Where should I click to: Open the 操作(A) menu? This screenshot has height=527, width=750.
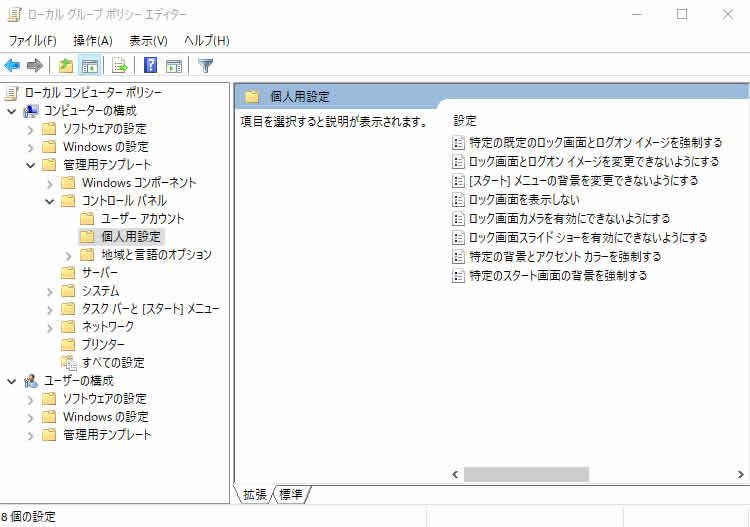click(x=93, y=41)
